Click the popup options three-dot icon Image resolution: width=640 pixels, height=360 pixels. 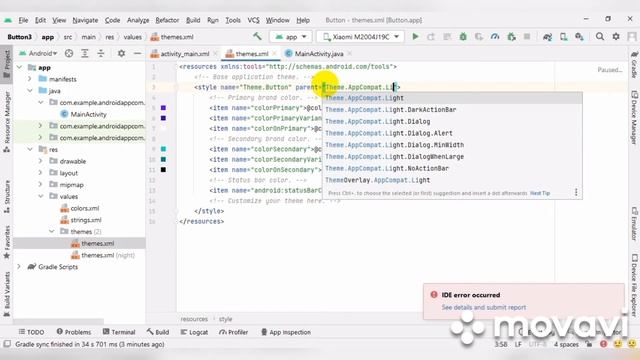pos(576,192)
